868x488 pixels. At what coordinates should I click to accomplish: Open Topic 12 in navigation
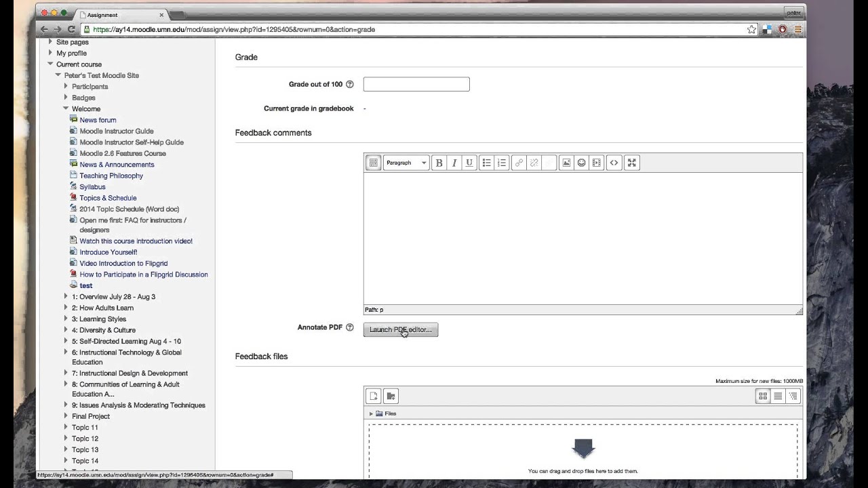point(85,439)
